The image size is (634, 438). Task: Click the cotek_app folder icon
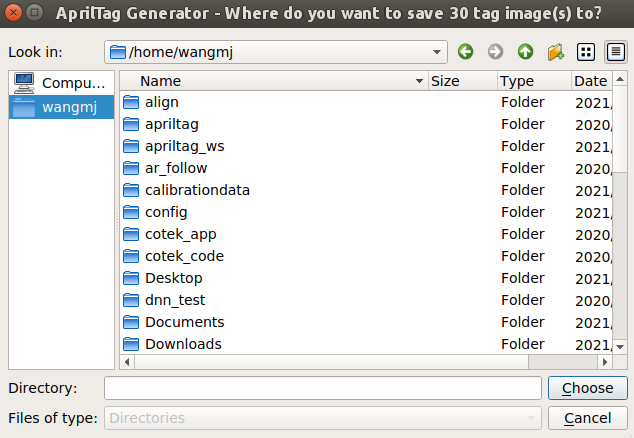(131, 234)
